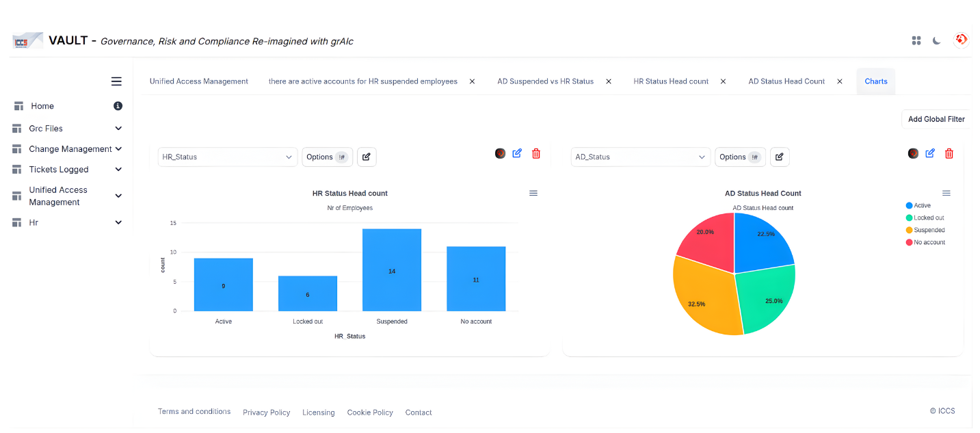
Task: Open the HR_Status dropdown selector
Action: (x=227, y=157)
